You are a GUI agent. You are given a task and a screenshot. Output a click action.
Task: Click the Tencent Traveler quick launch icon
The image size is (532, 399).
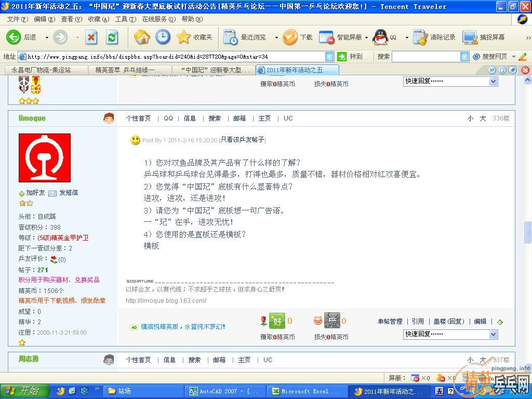point(61,391)
